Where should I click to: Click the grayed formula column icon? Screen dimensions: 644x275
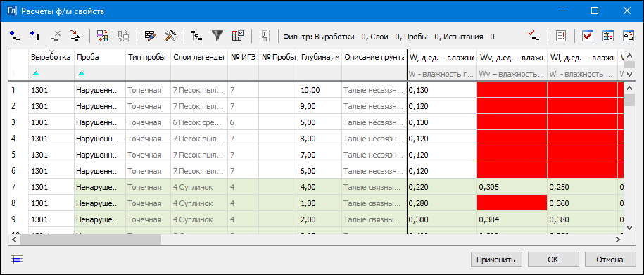click(x=264, y=36)
